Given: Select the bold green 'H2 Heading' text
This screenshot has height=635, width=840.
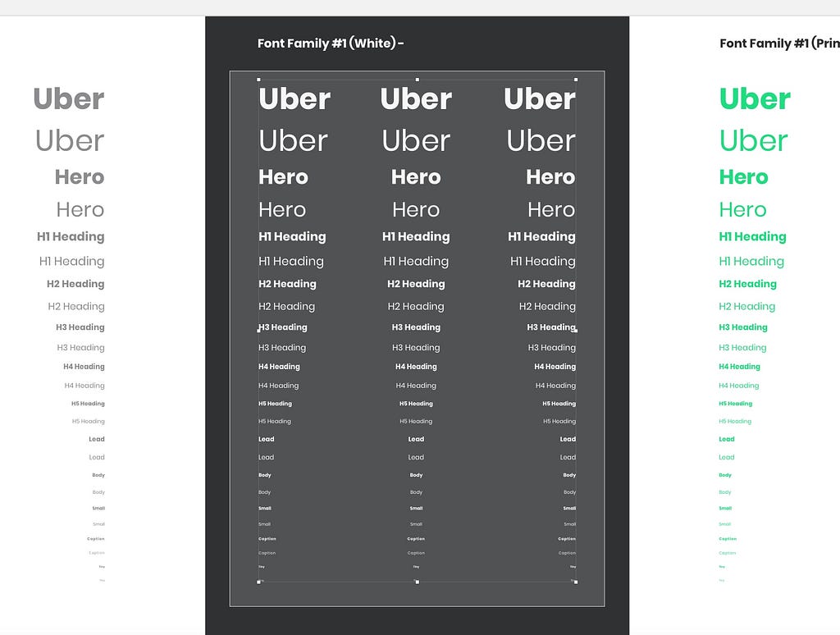Looking at the screenshot, I should [x=748, y=284].
